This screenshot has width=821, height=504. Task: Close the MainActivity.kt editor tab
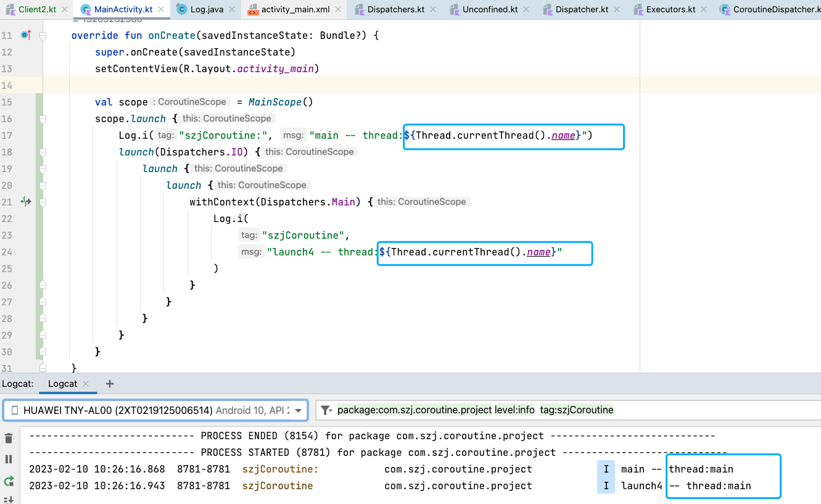pos(162,9)
